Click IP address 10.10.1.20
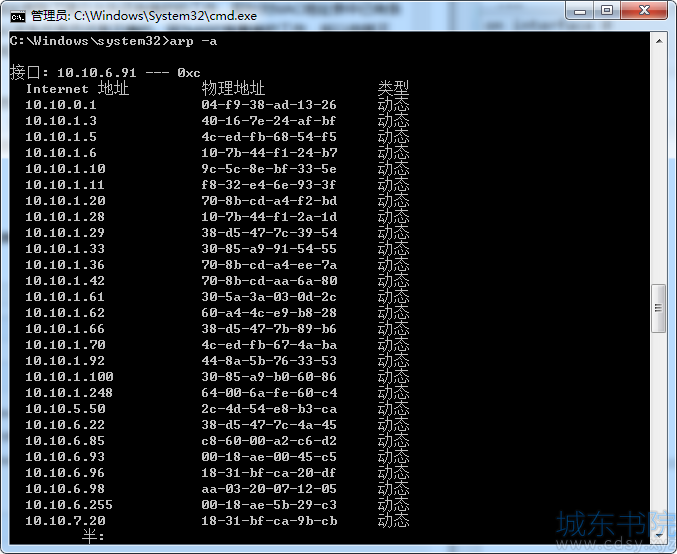Viewport: 677px width, 554px height. point(65,201)
